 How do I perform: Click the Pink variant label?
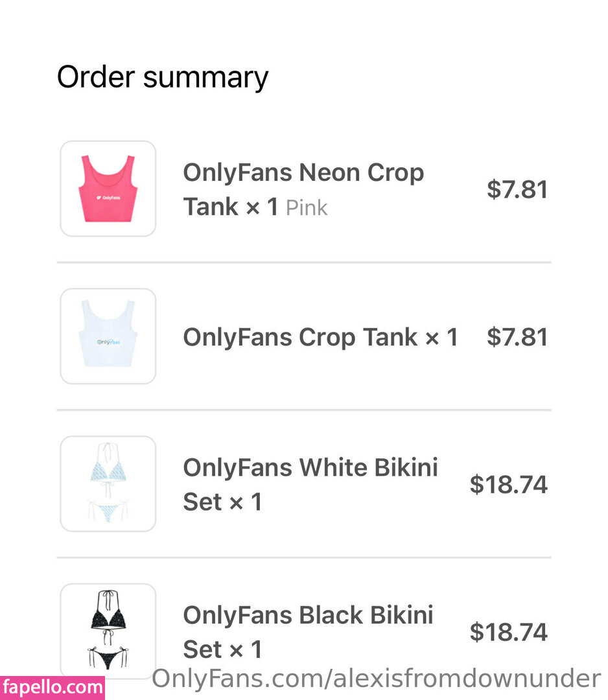point(307,208)
